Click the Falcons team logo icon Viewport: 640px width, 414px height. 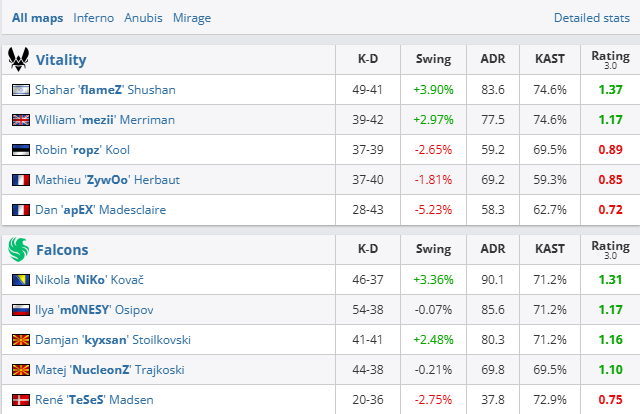[x=19, y=249]
